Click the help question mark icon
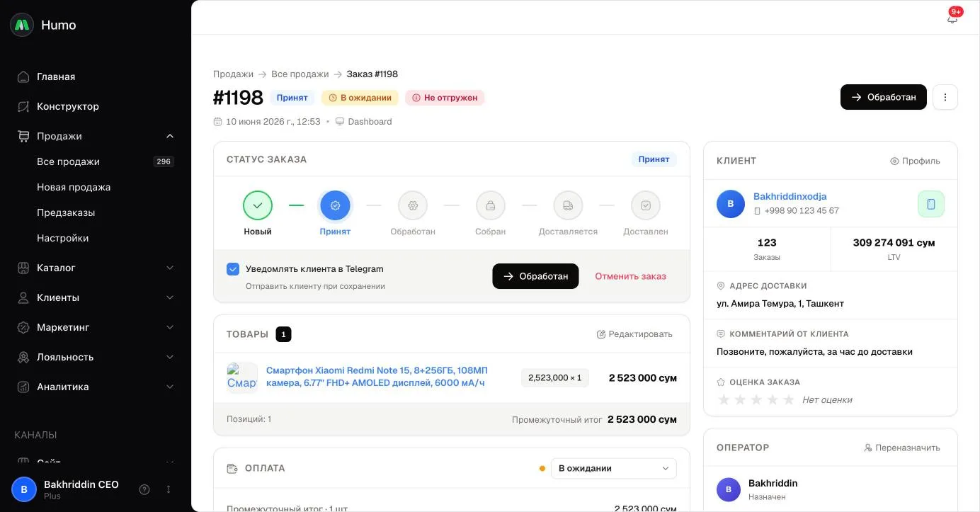The height and width of the screenshot is (512, 980). pos(144,489)
